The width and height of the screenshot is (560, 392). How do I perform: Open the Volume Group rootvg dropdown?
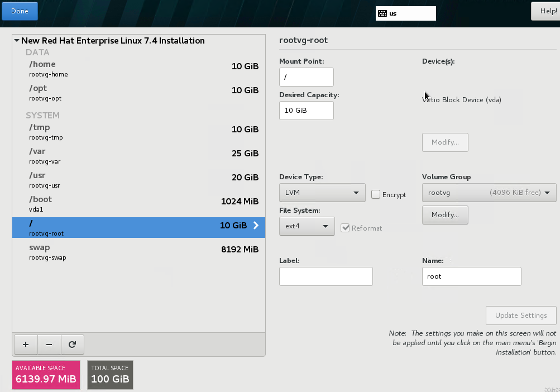point(489,193)
